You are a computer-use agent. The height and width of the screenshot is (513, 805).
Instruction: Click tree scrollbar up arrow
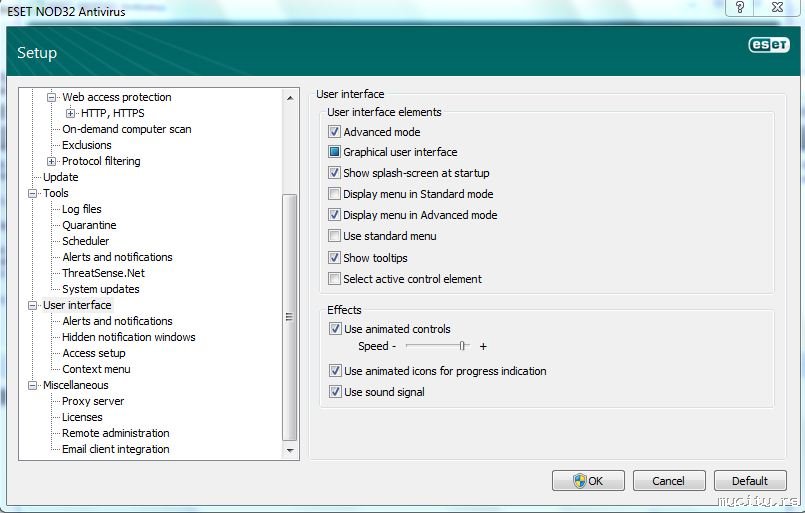point(290,98)
